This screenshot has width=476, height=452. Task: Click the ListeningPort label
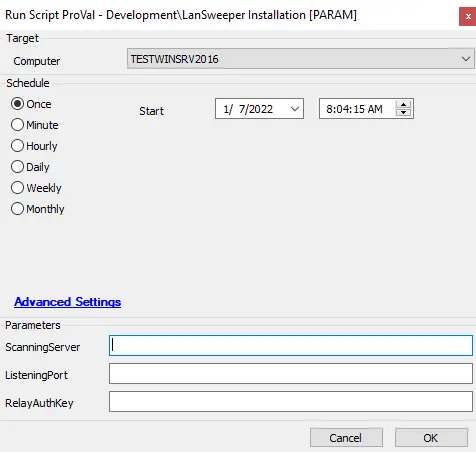36,375
